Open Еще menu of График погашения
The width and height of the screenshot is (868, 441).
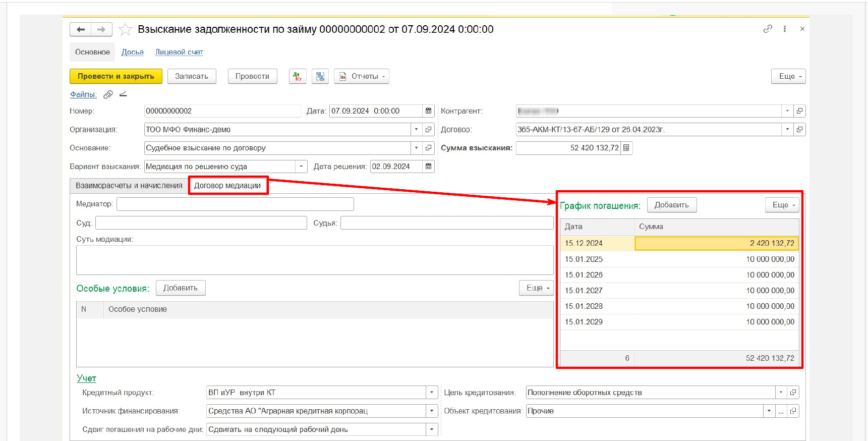click(x=782, y=205)
